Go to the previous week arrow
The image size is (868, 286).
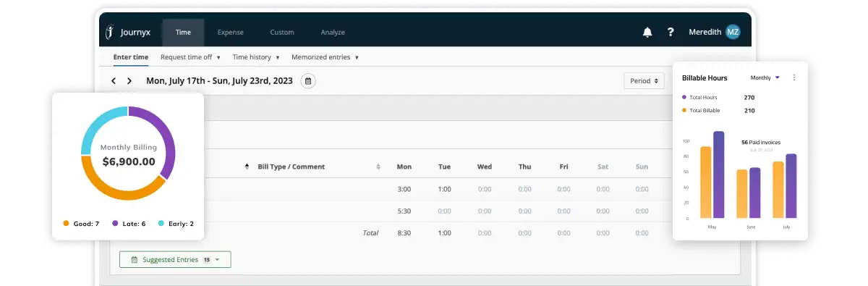point(114,81)
